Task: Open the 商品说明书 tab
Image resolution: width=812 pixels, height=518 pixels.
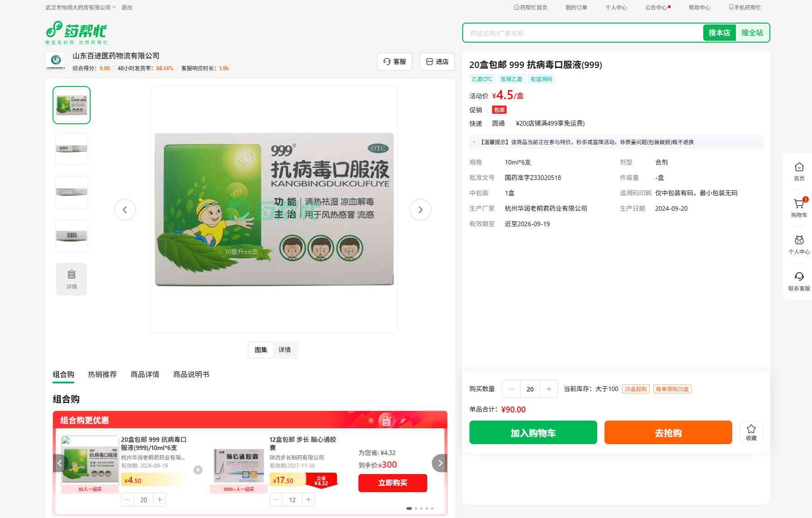Action: (x=191, y=374)
